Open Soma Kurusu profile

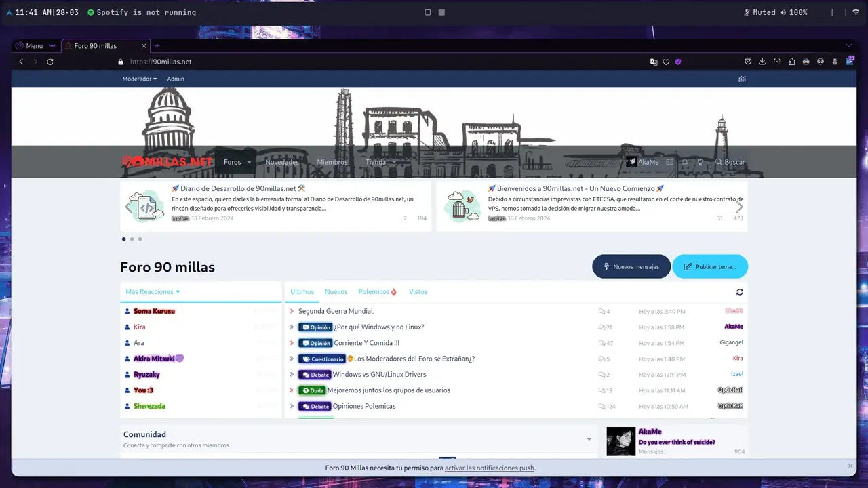pos(154,311)
